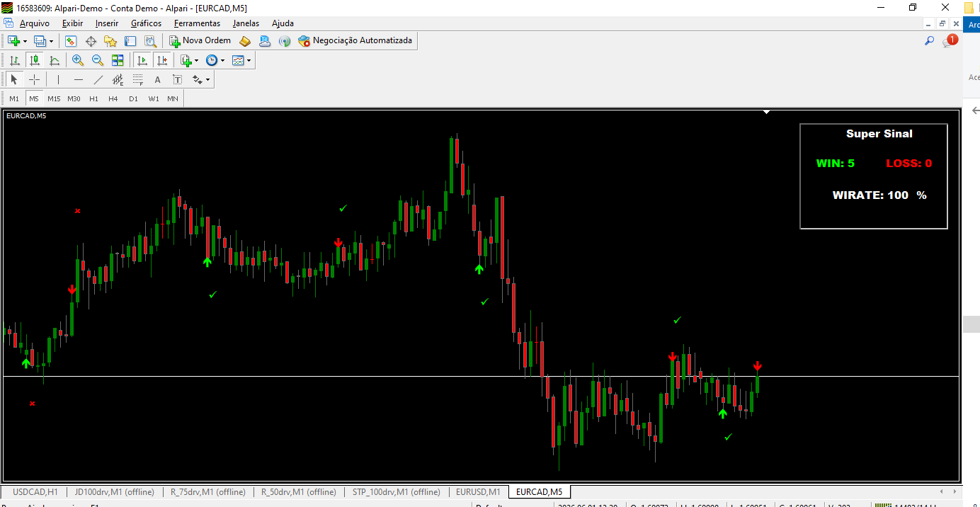This screenshot has width=980, height=507.
Task: Draw a vertical line
Action: pyautogui.click(x=58, y=79)
